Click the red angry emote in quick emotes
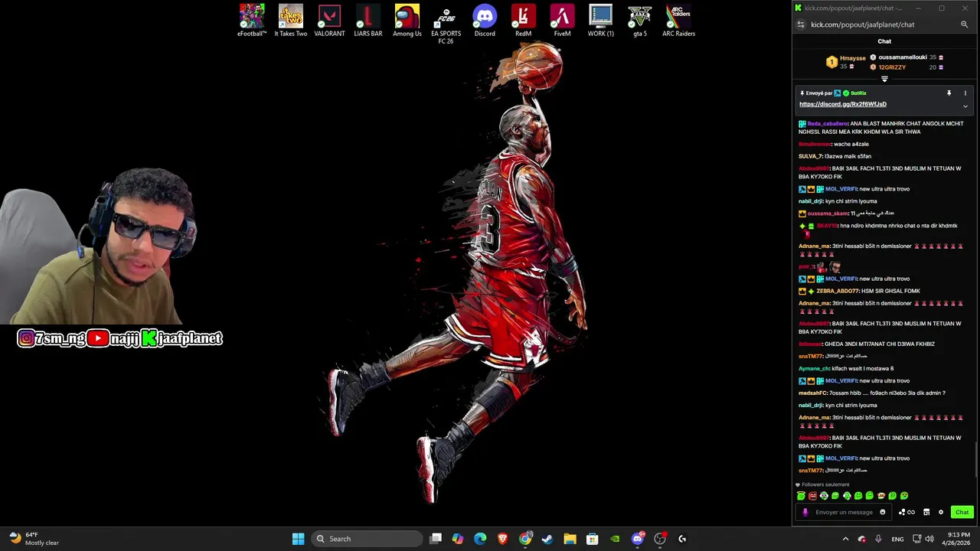This screenshot has width=980, height=551. (x=812, y=496)
